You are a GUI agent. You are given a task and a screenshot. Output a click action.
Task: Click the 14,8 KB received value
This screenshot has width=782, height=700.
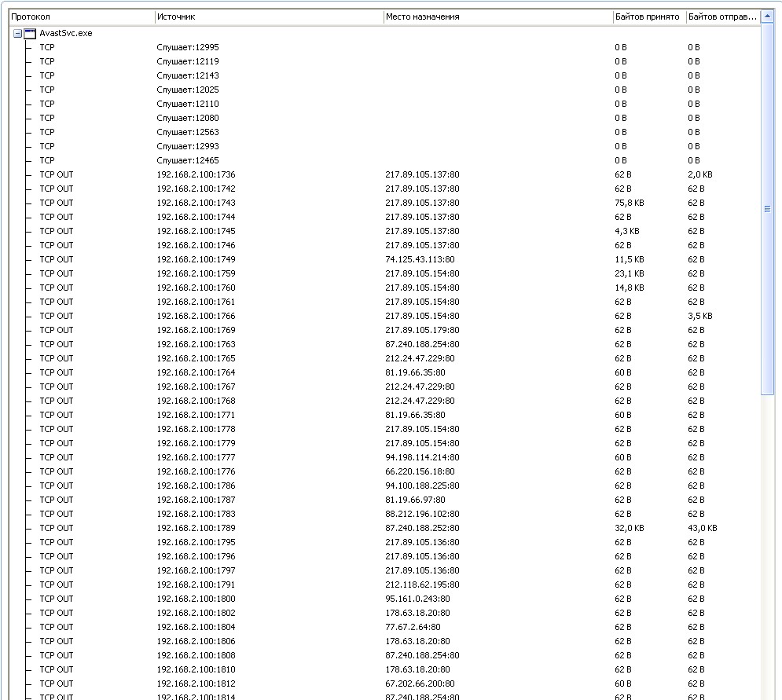(x=630, y=288)
